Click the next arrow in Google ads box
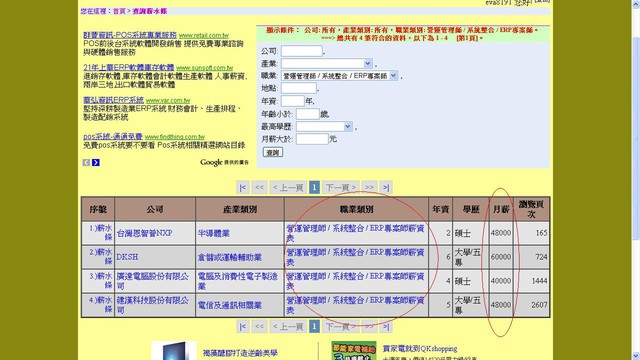The width and height of the screenshot is (640, 360). [96, 162]
